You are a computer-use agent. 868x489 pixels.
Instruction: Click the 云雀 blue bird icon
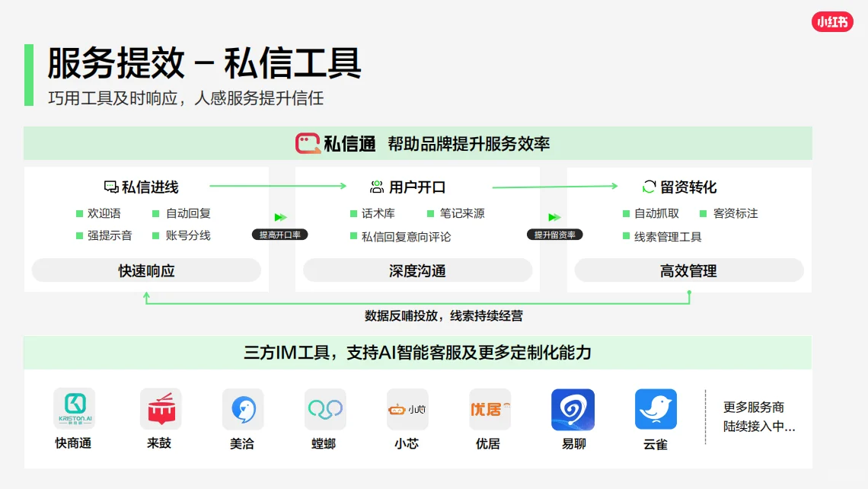tap(656, 410)
